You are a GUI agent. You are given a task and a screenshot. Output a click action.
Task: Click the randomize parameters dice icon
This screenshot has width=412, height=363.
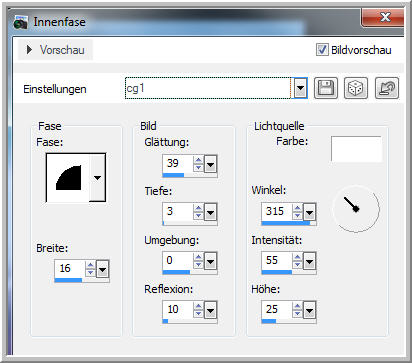point(356,88)
